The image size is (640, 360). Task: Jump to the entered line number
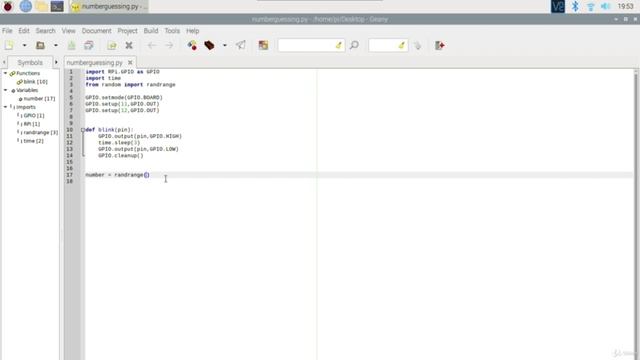(x=417, y=45)
